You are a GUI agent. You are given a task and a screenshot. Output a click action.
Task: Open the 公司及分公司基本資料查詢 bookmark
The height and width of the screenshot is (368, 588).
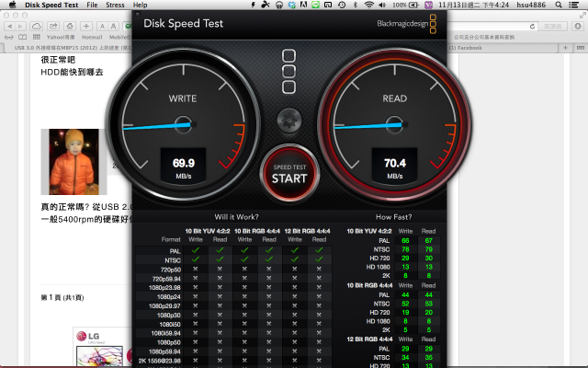484,37
